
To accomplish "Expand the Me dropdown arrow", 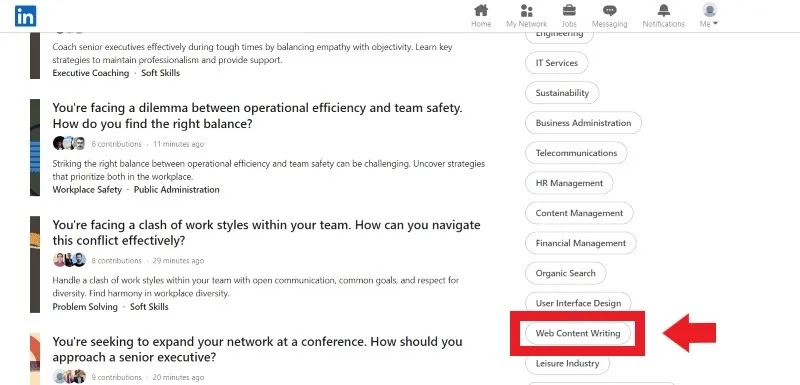I will (715, 24).
